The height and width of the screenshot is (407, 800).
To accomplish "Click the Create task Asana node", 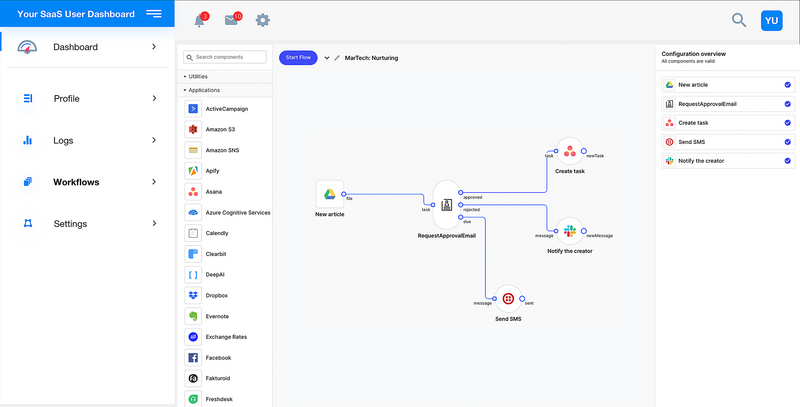I will tap(570, 151).
